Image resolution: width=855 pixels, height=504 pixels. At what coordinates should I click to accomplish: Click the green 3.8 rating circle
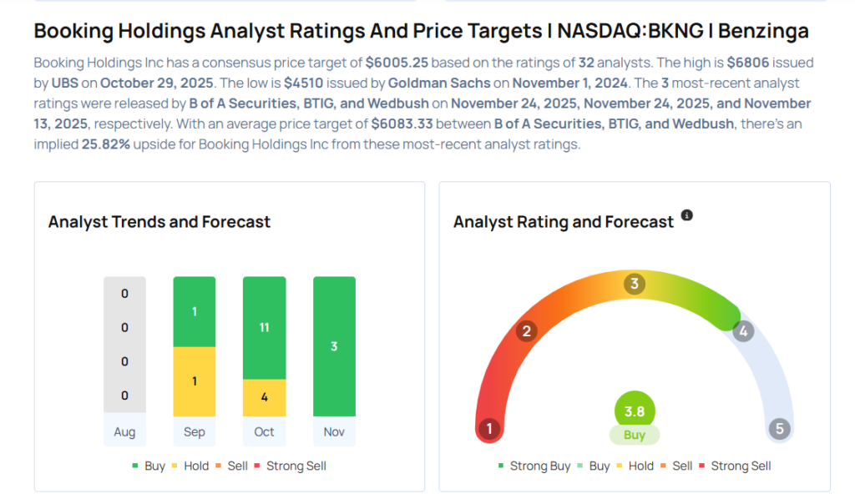pos(635,411)
